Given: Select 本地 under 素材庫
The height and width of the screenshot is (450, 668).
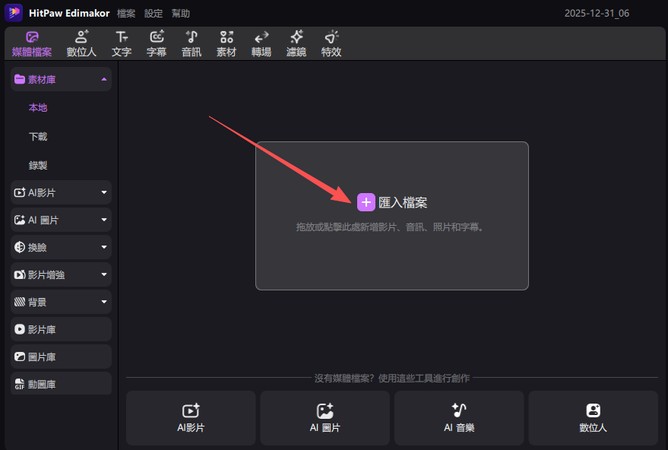Looking at the screenshot, I should 38,108.
